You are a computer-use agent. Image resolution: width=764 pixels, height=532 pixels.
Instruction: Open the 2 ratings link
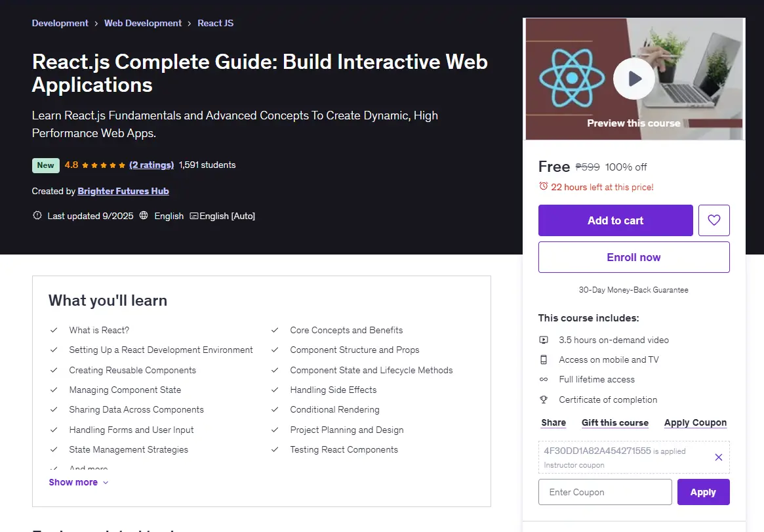pyautogui.click(x=151, y=165)
